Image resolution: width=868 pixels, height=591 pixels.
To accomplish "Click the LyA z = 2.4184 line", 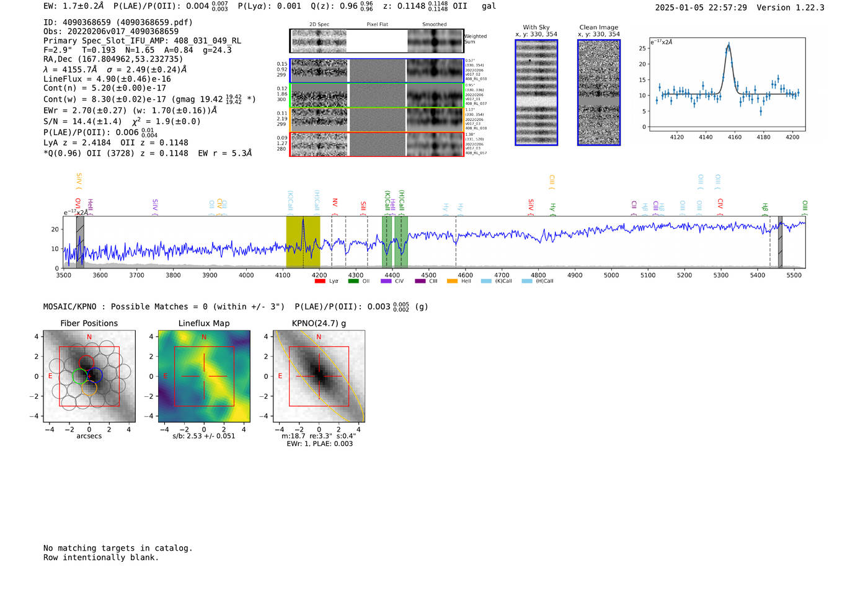I will pyautogui.click(x=116, y=143).
